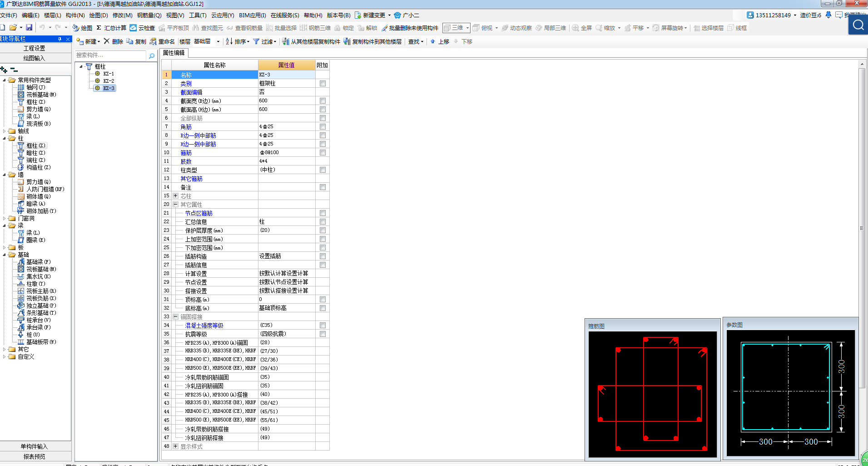
Task: Expand the 芯柱 property group
Action: (175, 196)
